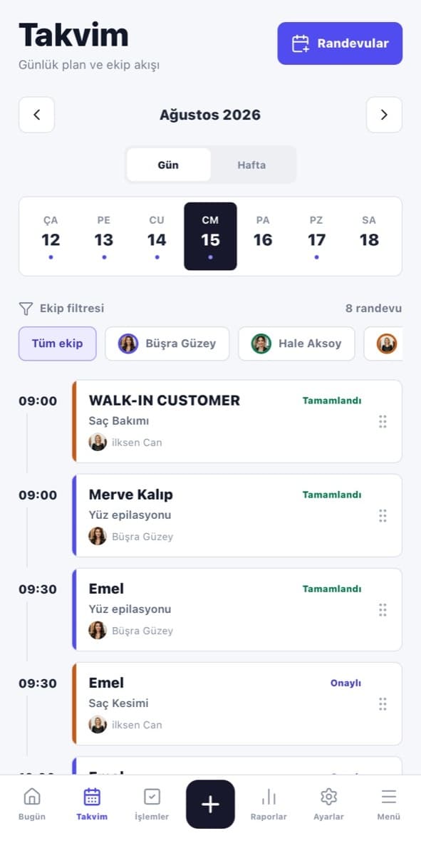The image size is (421, 868).
Task: Go to next month with right chevron
Action: pyautogui.click(x=384, y=115)
